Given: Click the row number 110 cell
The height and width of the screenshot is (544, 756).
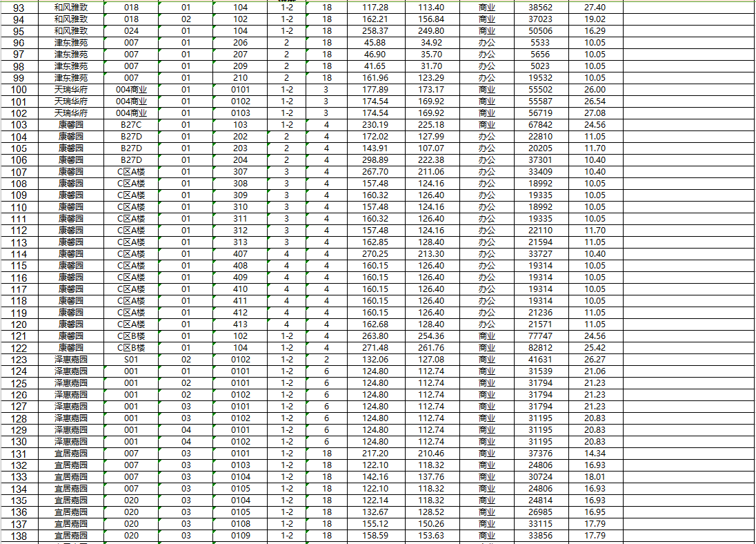Looking at the screenshot, I should pyautogui.click(x=19, y=208).
